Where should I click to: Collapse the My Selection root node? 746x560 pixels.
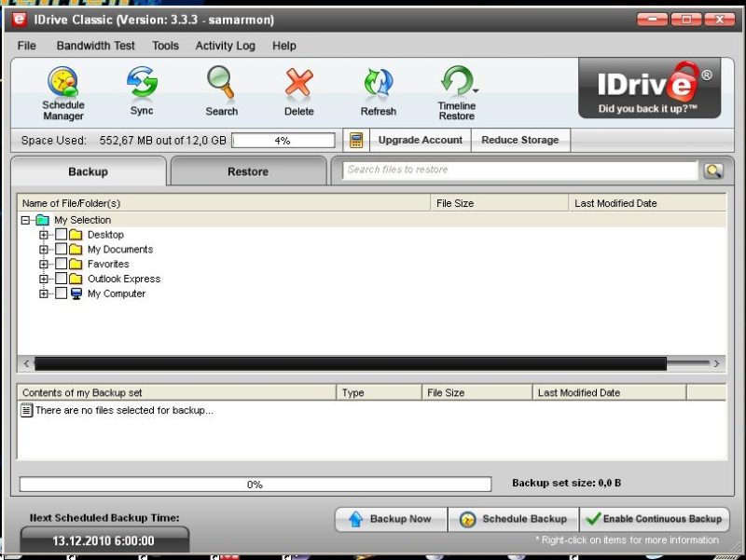point(25,221)
